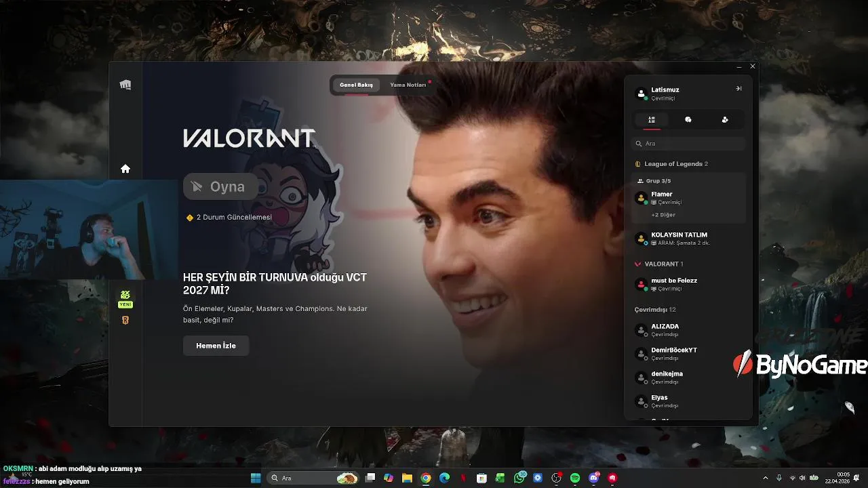Select offline friend denikejma
The height and width of the screenshot is (488, 868).
688,378
